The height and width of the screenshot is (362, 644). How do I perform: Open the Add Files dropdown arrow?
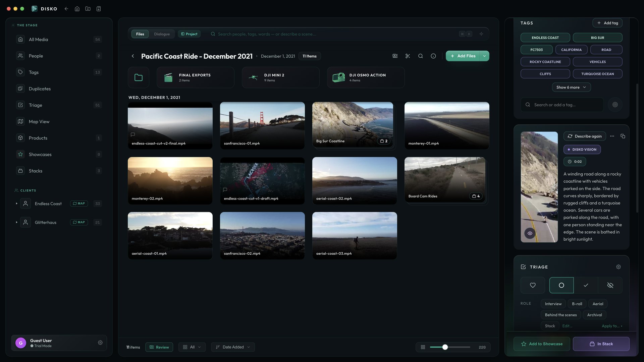pyautogui.click(x=484, y=56)
